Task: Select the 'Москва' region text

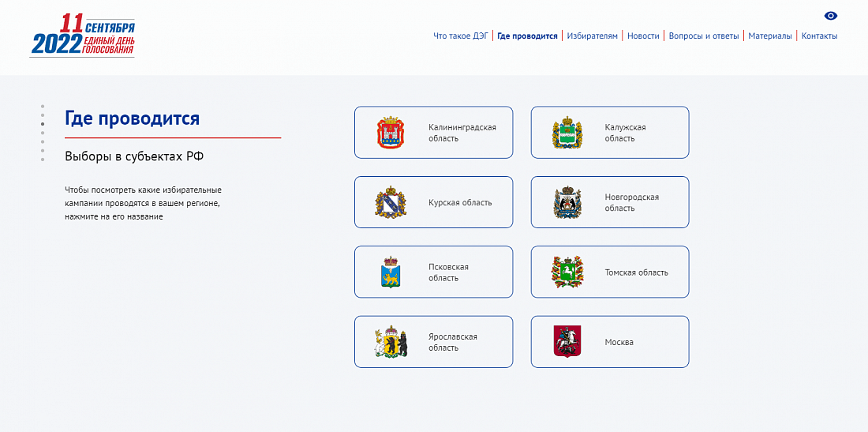Action: coord(619,342)
